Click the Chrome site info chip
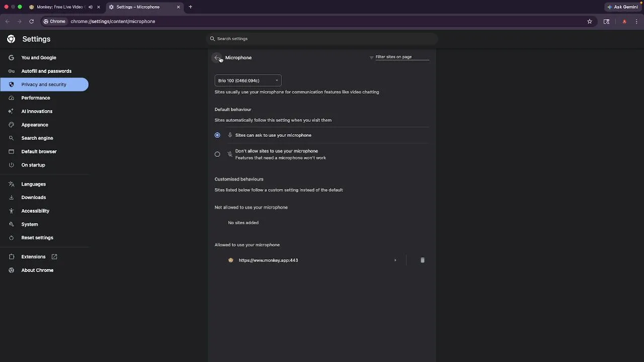The image size is (644, 362). point(54,22)
